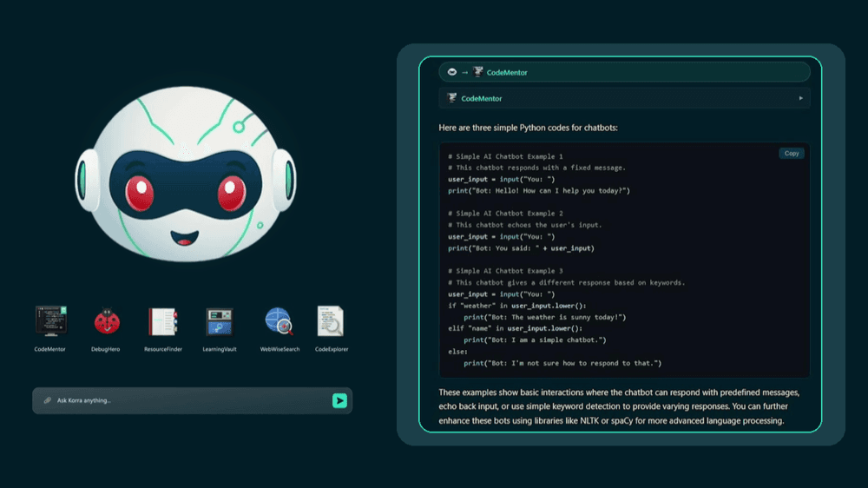Click the 'elif "name" in user_input.lower()' line
Image resolution: width=868 pixels, height=488 pixels.
(515, 328)
